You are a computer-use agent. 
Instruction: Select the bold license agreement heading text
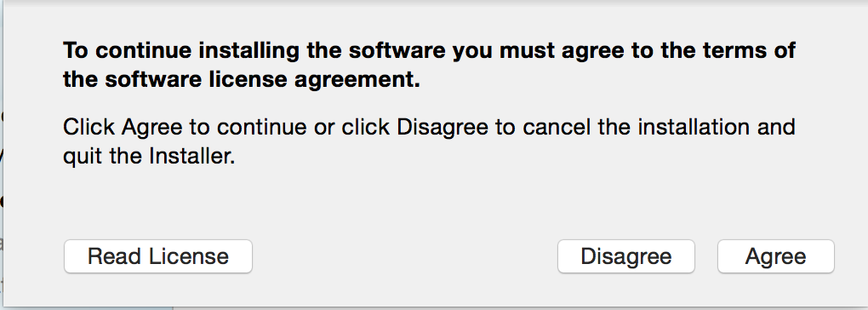click(429, 66)
